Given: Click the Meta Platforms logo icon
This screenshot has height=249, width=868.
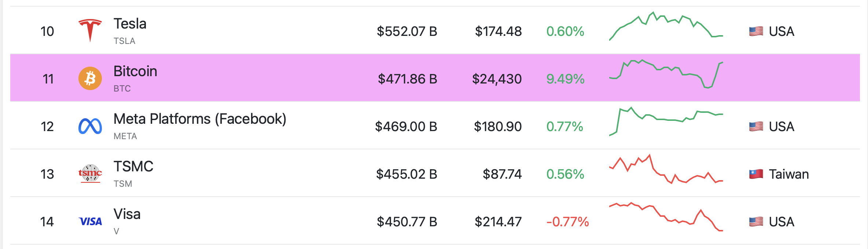Looking at the screenshot, I should [90, 126].
